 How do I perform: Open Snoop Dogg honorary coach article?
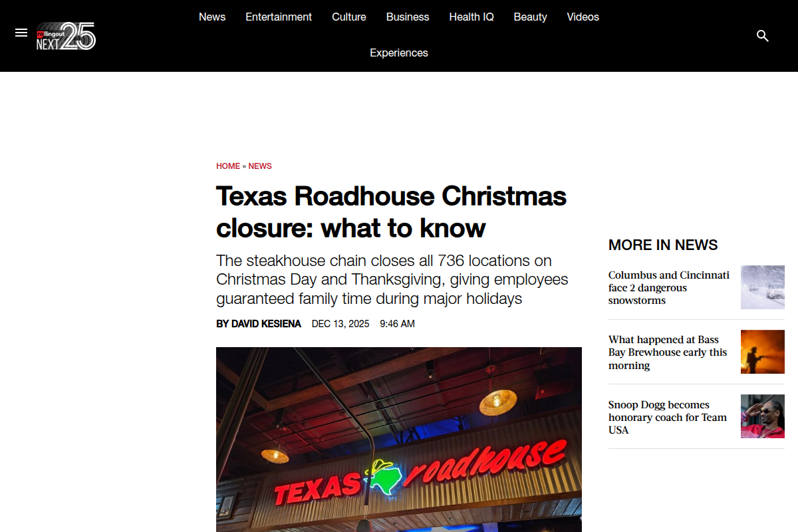(668, 417)
